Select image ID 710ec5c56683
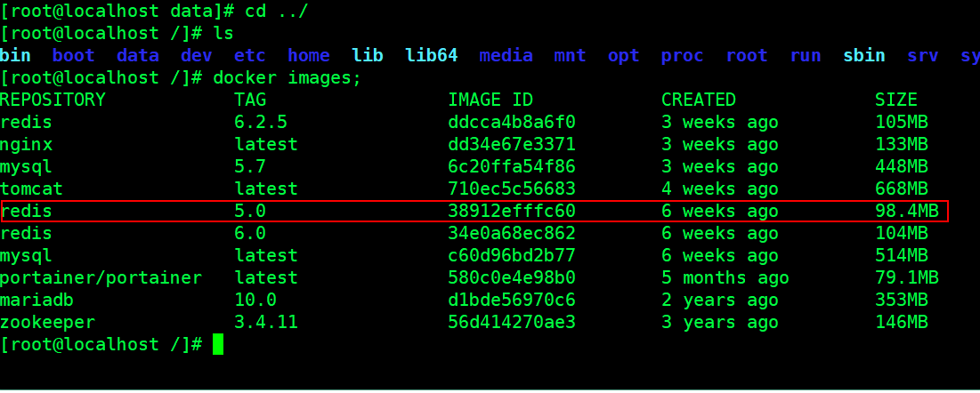The height and width of the screenshot is (393, 980). (x=512, y=189)
